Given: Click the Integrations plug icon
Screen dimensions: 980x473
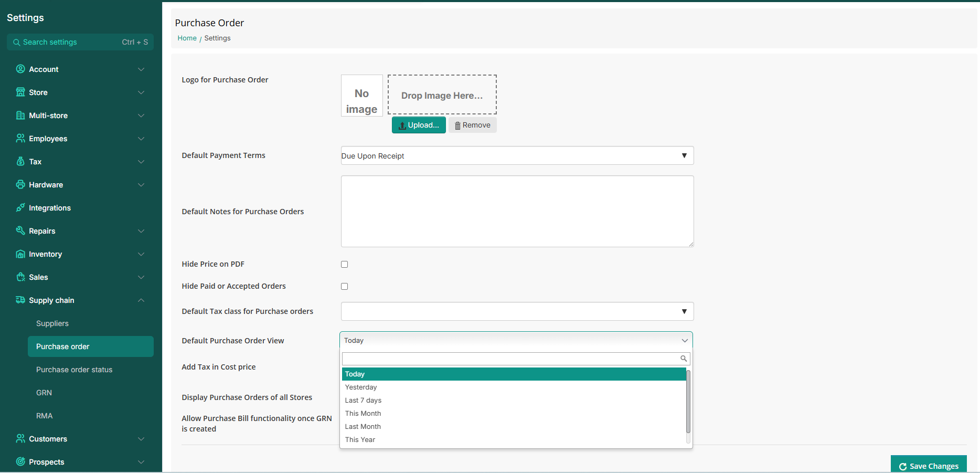Looking at the screenshot, I should pos(20,208).
